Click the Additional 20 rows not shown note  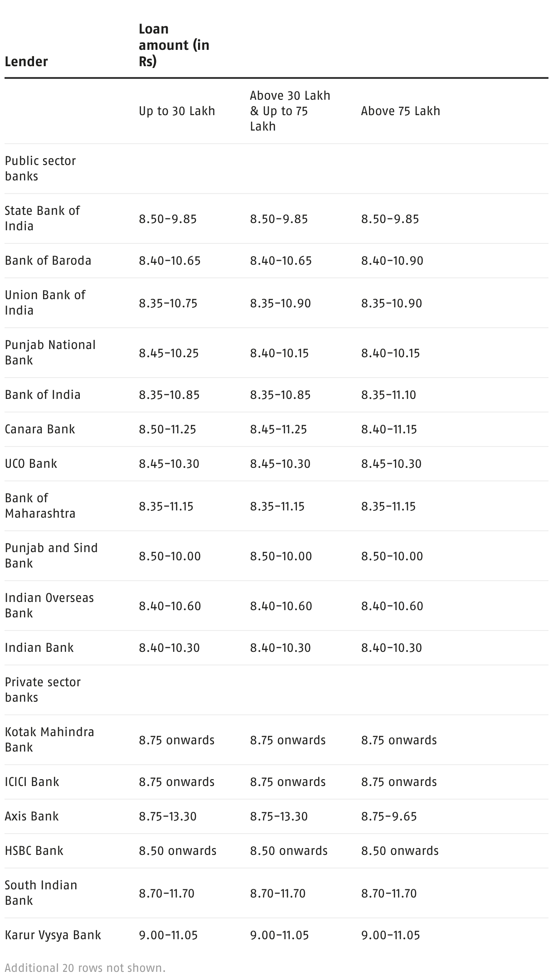point(85,968)
